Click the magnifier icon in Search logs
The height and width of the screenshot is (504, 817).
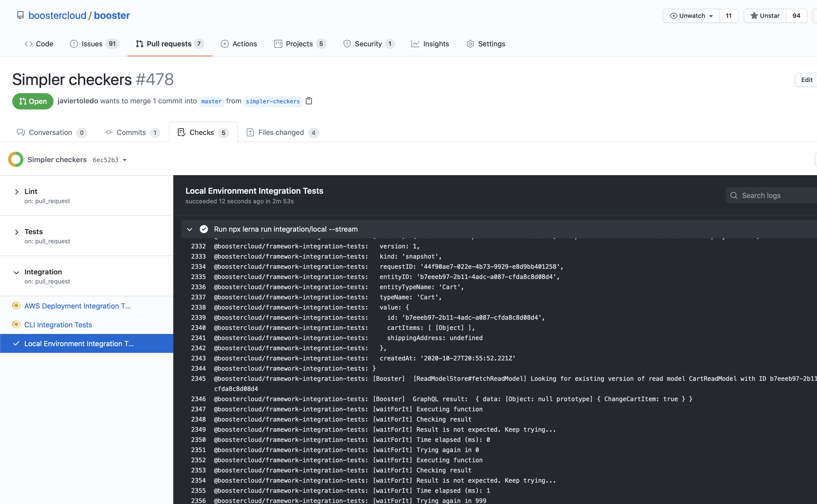[x=734, y=195]
